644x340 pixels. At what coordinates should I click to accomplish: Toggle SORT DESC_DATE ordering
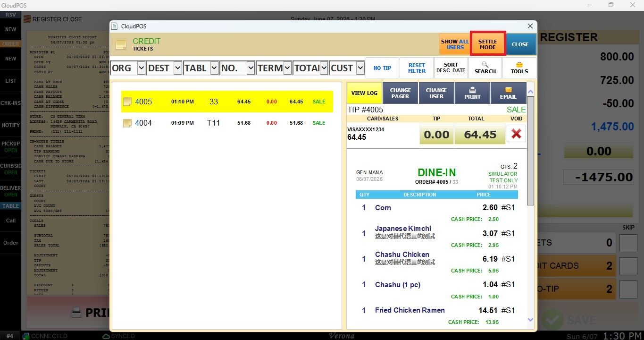(451, 68)
